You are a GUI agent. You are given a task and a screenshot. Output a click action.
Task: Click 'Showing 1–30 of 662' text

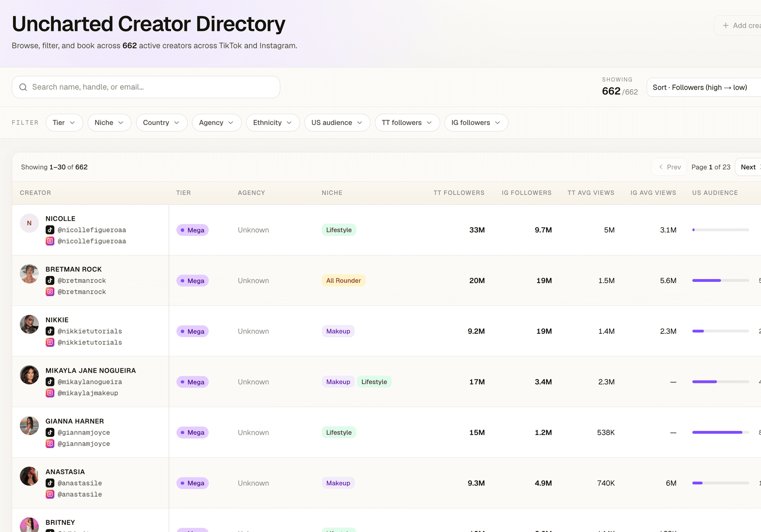54,167
